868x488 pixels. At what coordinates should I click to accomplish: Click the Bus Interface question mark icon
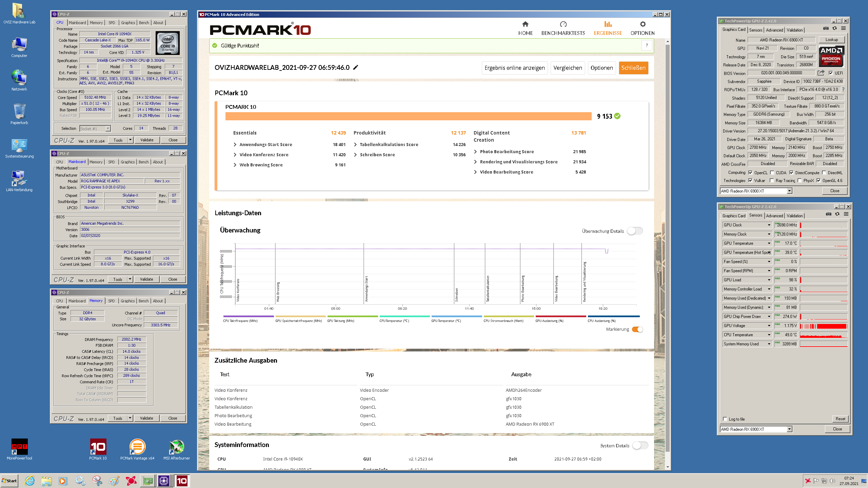843,89
